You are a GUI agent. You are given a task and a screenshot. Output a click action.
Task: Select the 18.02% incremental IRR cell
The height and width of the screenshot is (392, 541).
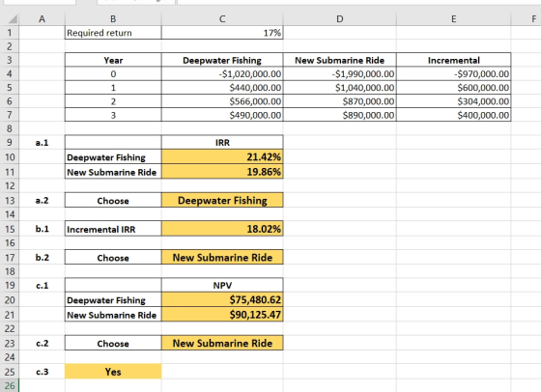[222, 229]
